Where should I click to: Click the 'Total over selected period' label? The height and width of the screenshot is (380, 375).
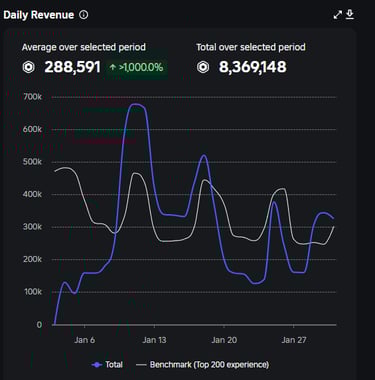point(251,47)
